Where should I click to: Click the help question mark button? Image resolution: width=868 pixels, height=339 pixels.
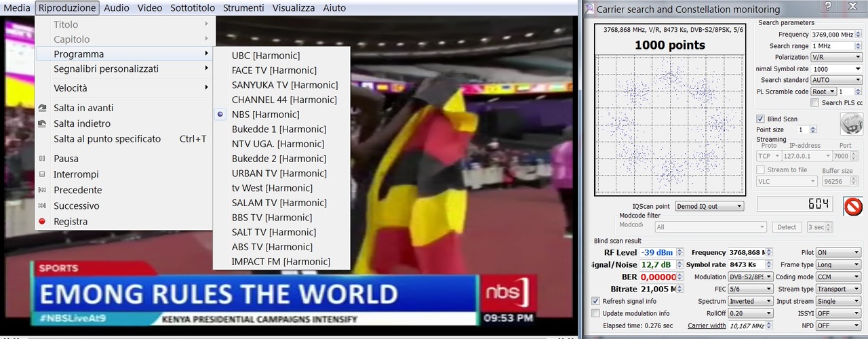point(827,7)
